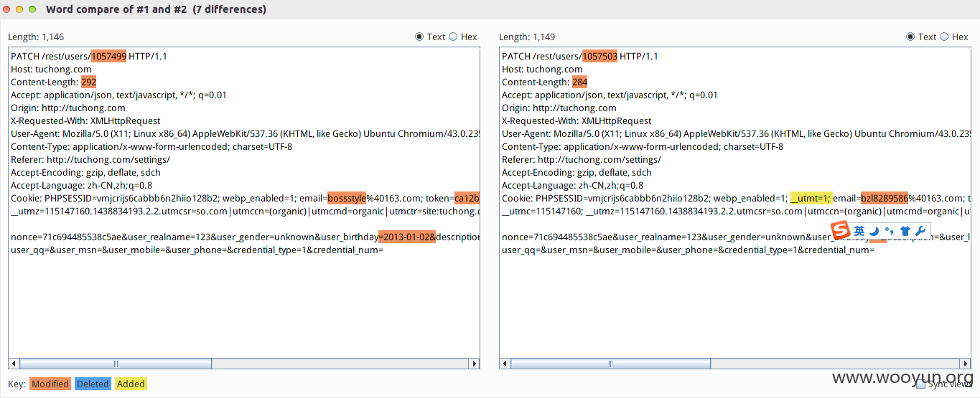Image resolution: width=980 pixels, height=398 pixels.
Task: Maximize the Word compare window
Action: (x=32, y=9)
